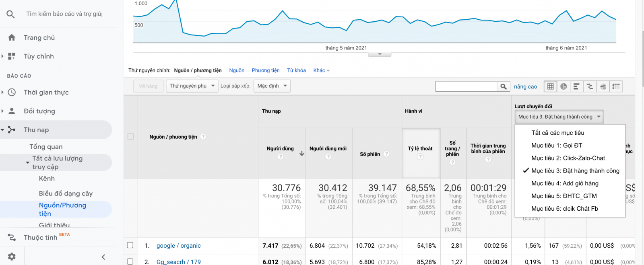Open the Gg_seacrh / 179 source link

point(178,262)
